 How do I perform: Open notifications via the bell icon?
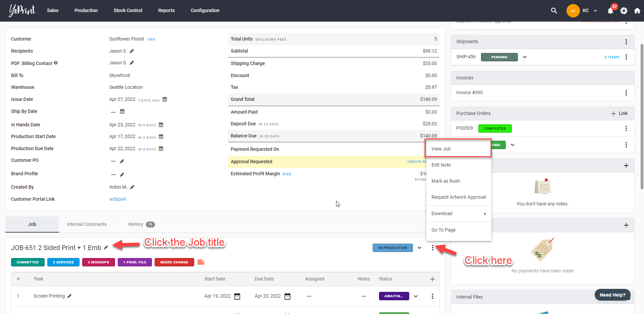click(611, 11)
